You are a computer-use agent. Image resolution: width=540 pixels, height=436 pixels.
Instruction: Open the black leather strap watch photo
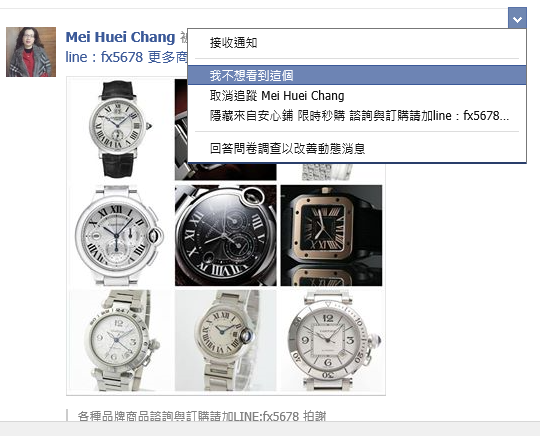coord(120,129)
